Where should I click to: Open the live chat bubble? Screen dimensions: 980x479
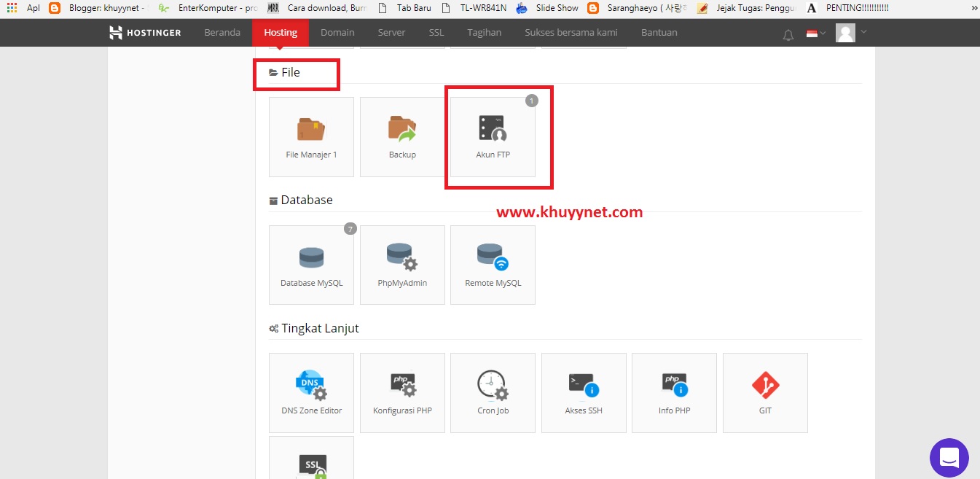pyautogui.click(x=949, y=458)
